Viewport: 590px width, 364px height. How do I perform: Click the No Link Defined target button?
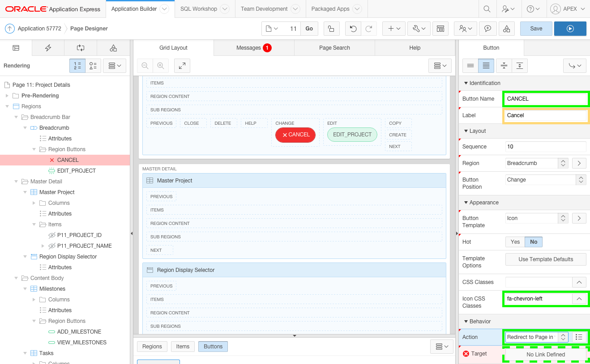(546, 355)
